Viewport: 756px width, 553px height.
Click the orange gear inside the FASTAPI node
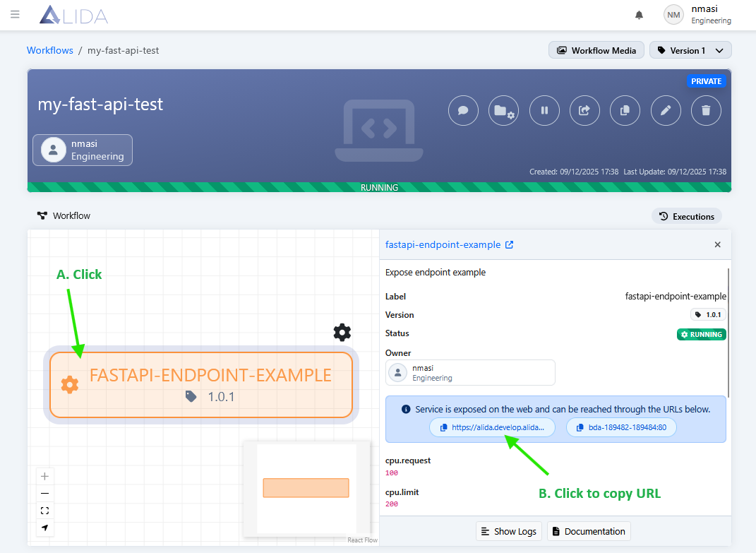[x=70, y=385]
